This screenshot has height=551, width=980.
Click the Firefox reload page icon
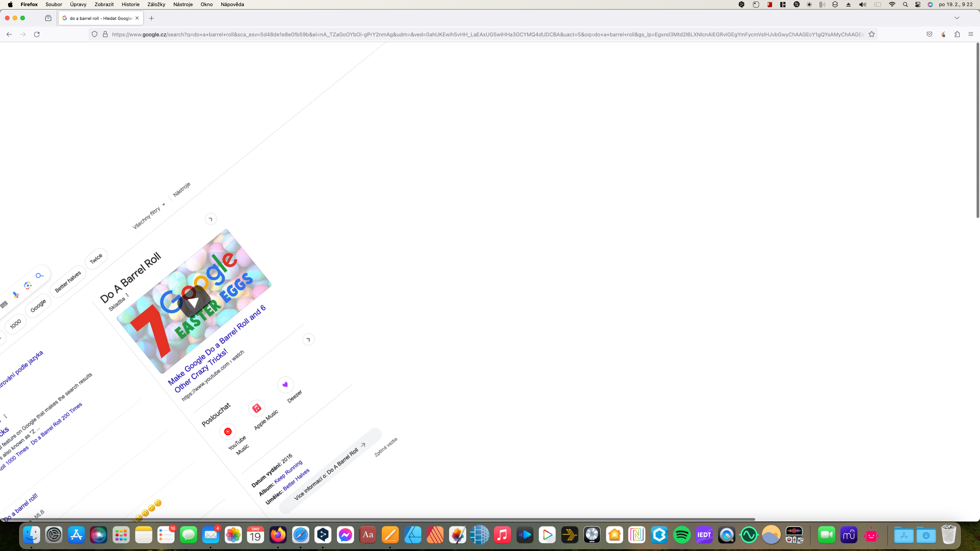[x=37, y=34]
